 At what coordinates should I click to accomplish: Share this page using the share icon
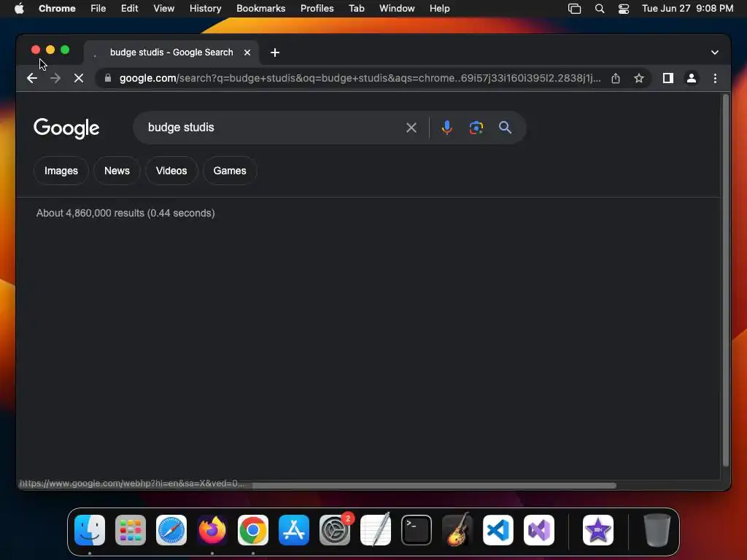click(616, 78)
